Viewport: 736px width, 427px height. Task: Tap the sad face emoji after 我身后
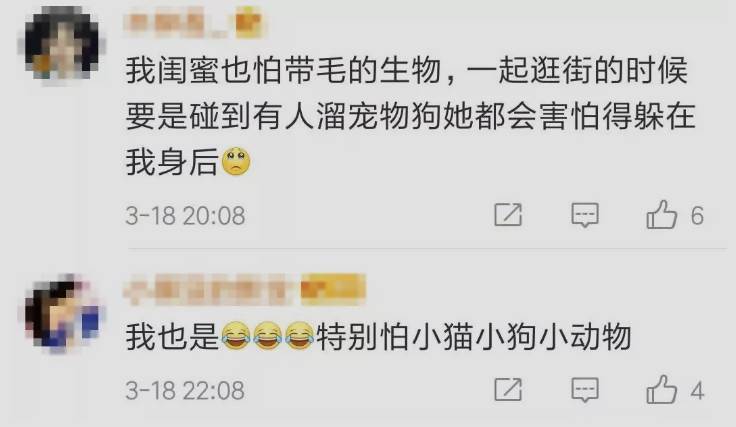pyautogui.click(x=236, y=162)
